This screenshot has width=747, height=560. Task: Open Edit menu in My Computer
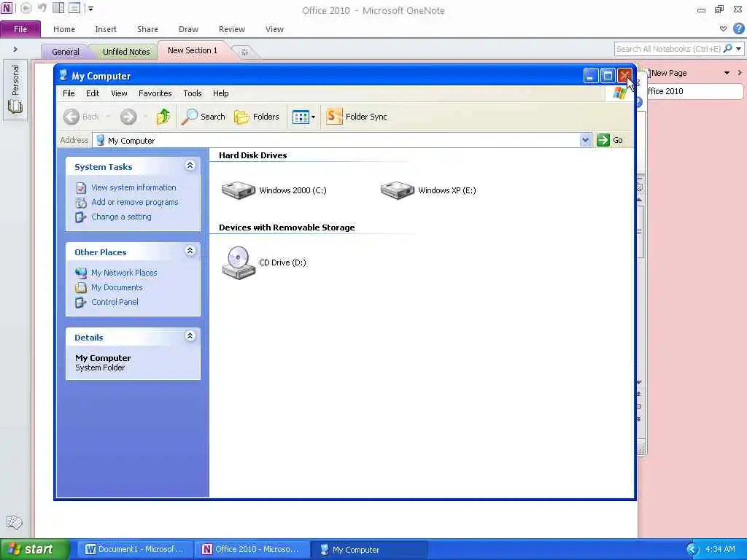pyautogui.click(x=93, y=93)
